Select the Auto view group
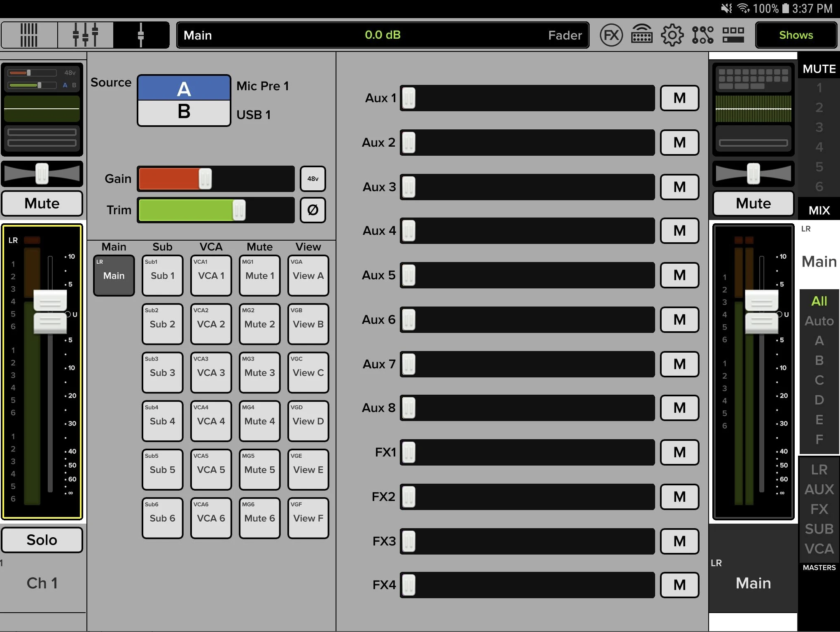The image size is (840, 632). coord(819,321)
